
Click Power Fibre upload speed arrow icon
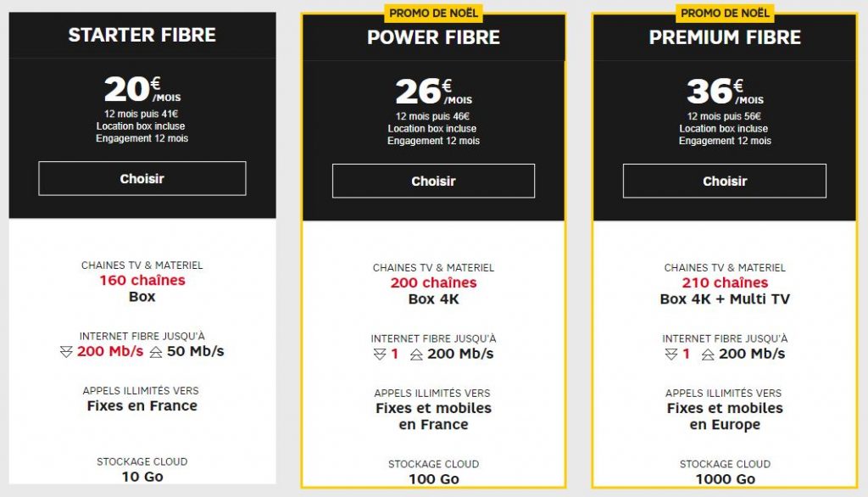[416, 355]
